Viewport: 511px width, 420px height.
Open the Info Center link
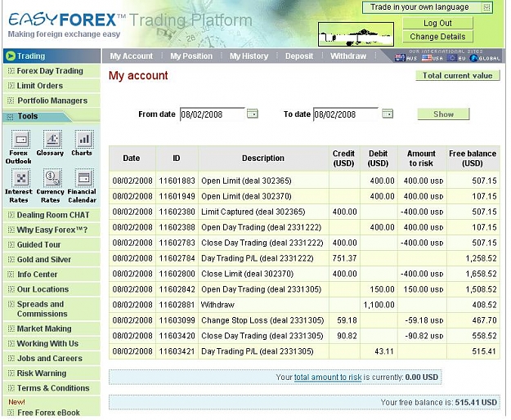(x=37, y=275)
